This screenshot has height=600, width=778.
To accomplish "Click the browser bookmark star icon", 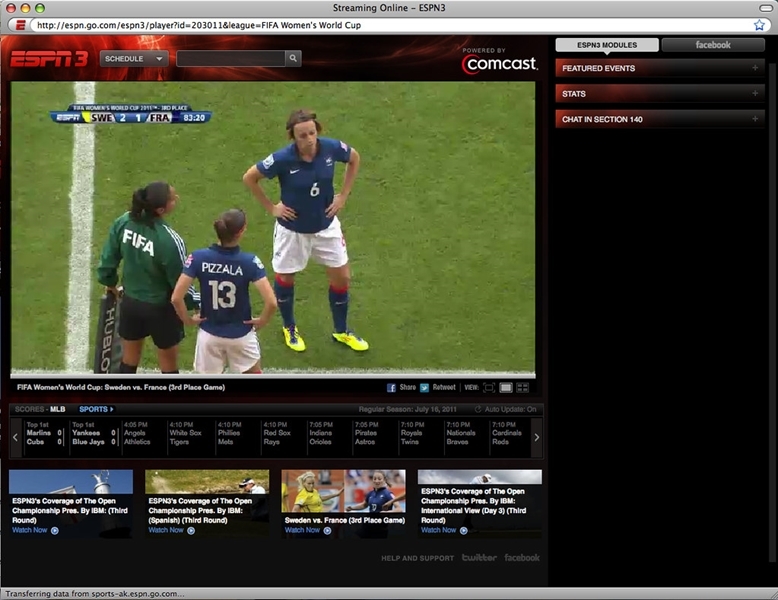I will 759,25.
